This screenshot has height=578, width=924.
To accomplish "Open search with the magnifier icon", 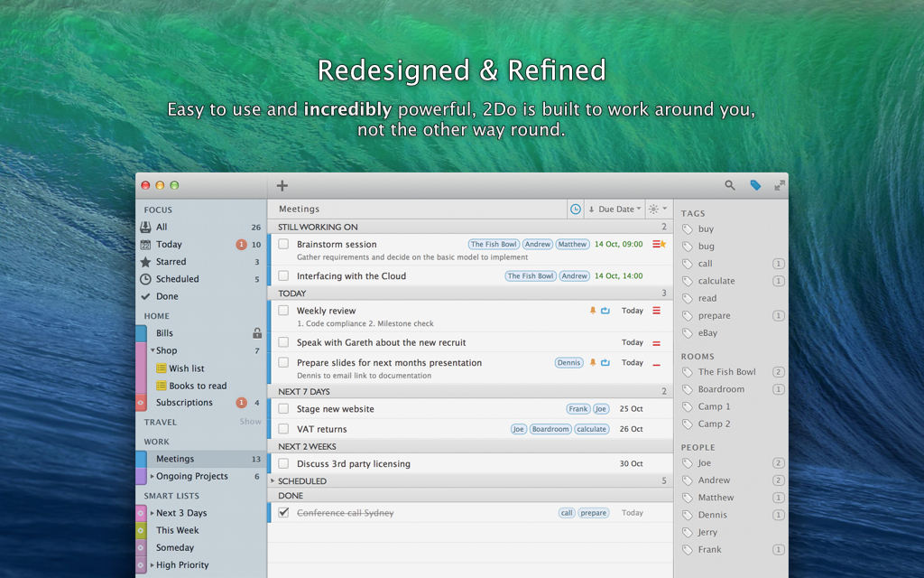I will pos(729,185).
